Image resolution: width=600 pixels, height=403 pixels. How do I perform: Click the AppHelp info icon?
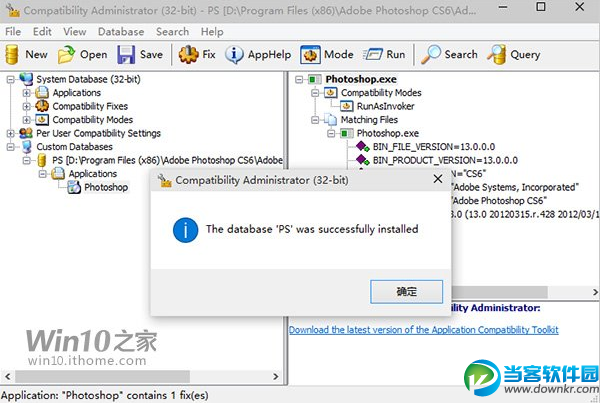pos(234,54)
